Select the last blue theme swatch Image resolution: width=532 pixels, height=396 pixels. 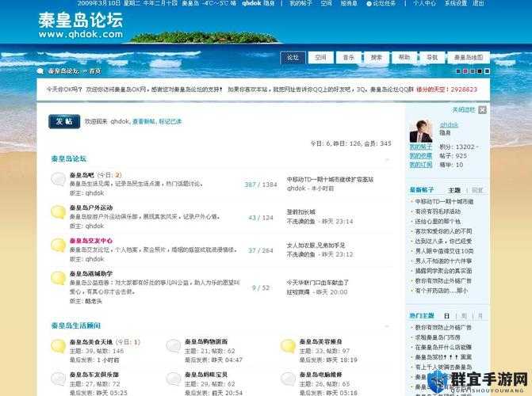pyautogui.click(x=487, y=71)
